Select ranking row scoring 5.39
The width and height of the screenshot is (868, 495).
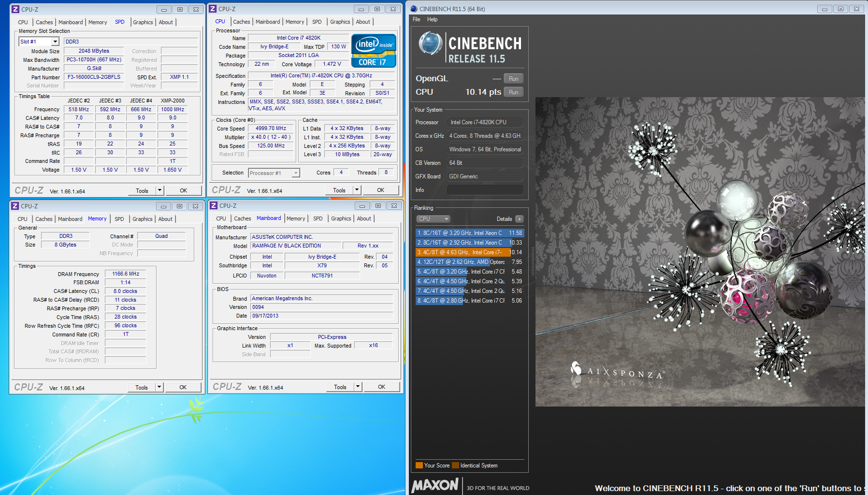click(469, 281)
